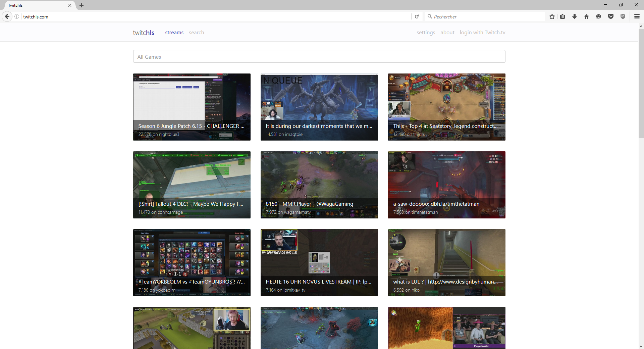644x349 pixels.
Task: Open the bookmarks list icon
Action: (x=562, y=16)
